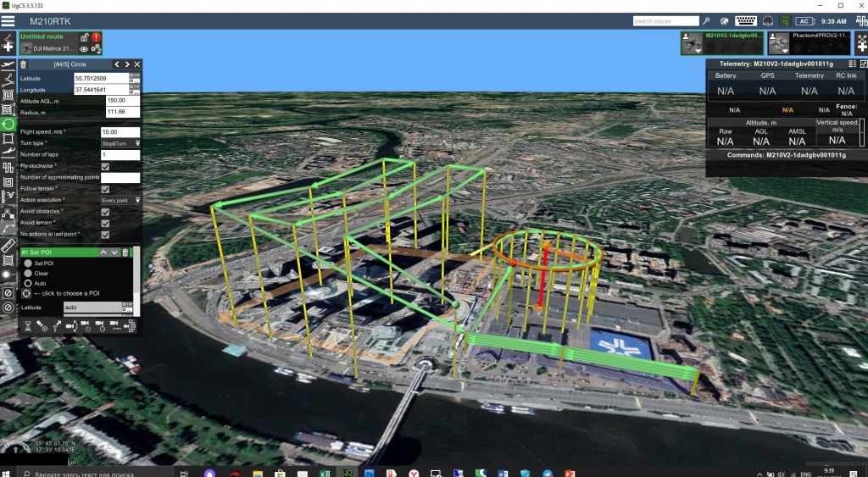Click the red route error warning icon
Image resolution: width=868 pixels, height=477 pixels.
pyautogui.click(x=96, y=37)
